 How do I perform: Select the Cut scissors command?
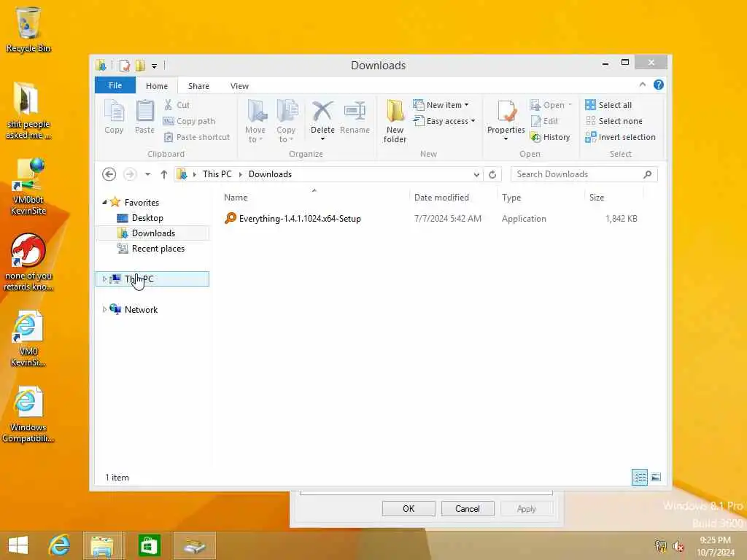point(177,105)
